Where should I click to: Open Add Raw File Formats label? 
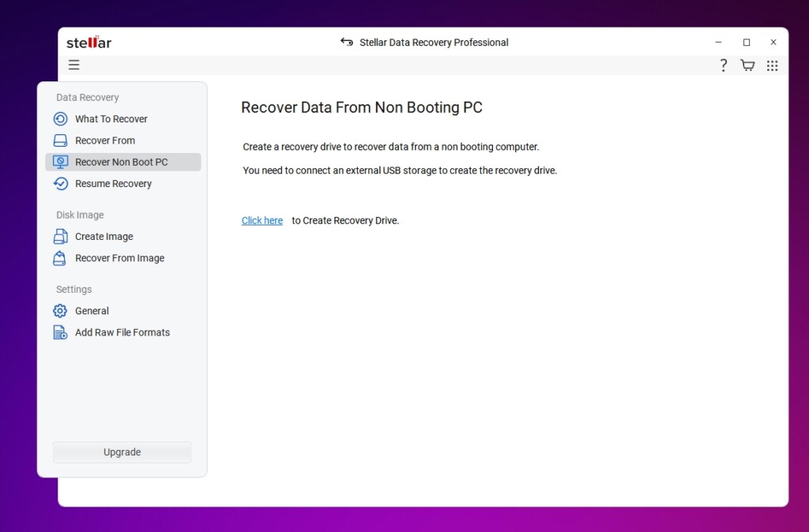(x=122, y=332)
